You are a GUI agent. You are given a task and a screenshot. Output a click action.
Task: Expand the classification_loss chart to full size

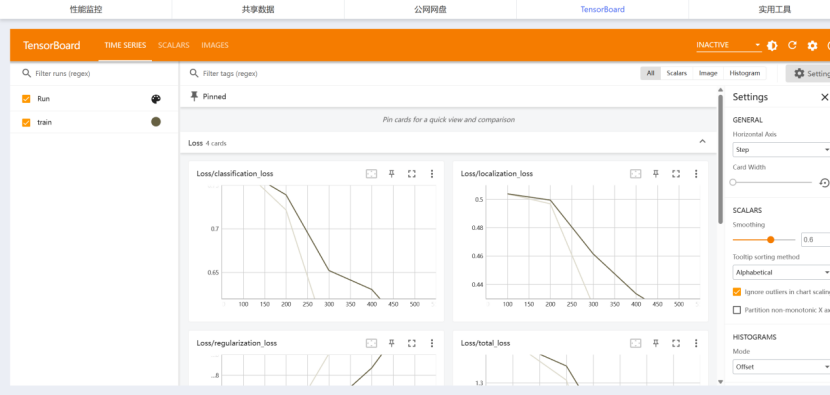point(412,174)
